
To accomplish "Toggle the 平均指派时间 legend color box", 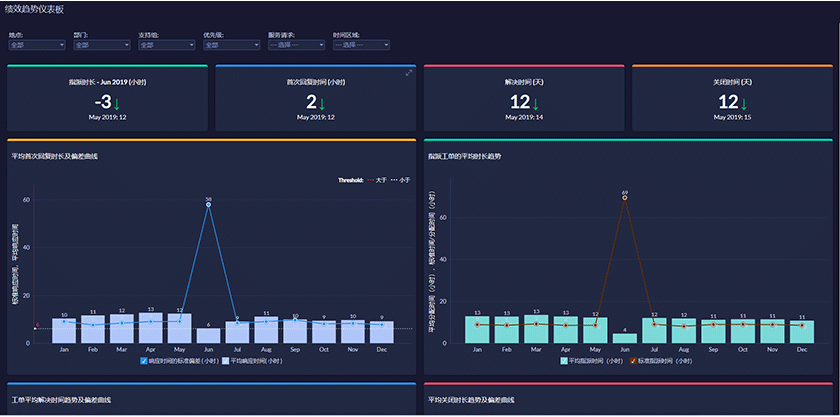I will point(564,361).
